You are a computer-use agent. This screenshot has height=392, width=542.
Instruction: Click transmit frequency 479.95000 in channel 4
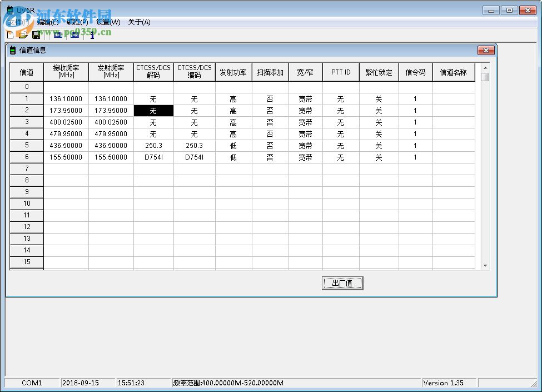tap(111, 134)
